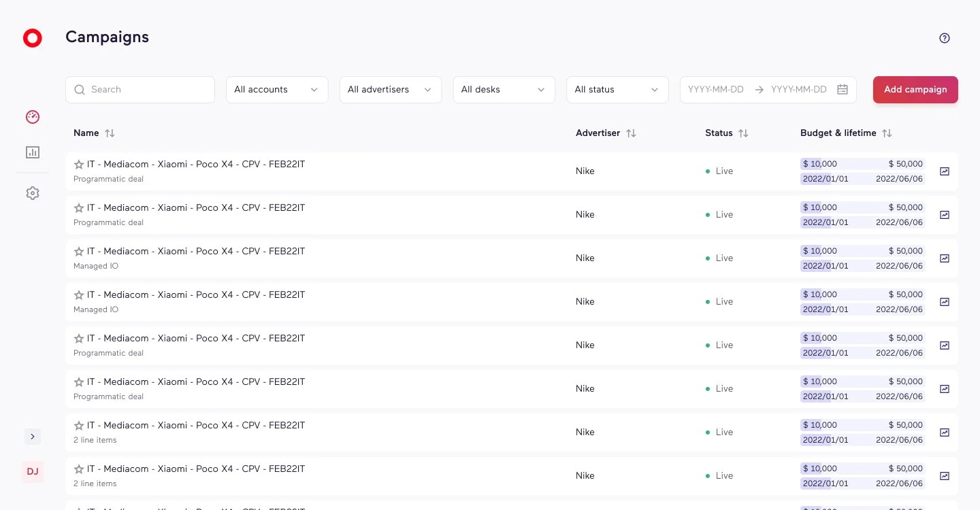Expand the sidebar with the chevron button
980x510 pixels.
(x=33, y=437)
